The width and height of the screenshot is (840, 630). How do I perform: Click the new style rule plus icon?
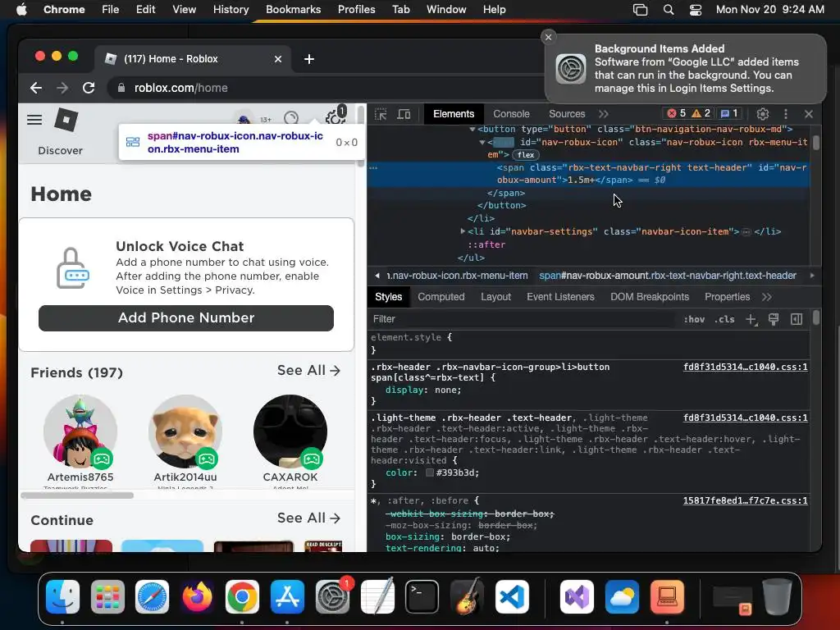click(x=751, y=319)
